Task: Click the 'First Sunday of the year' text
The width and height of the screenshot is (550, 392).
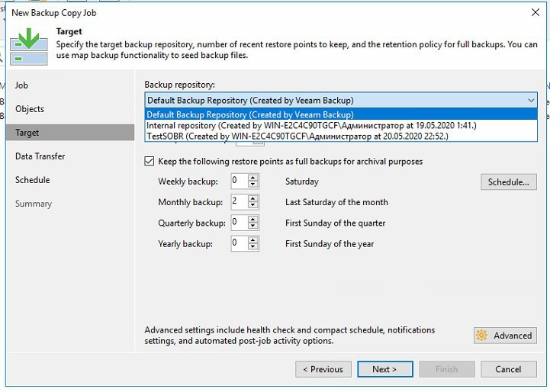Action: pos(330,244)
